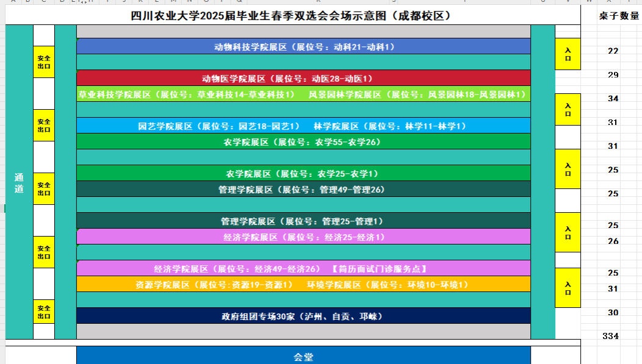Click the cell showing table count 22

coord(613,51)
